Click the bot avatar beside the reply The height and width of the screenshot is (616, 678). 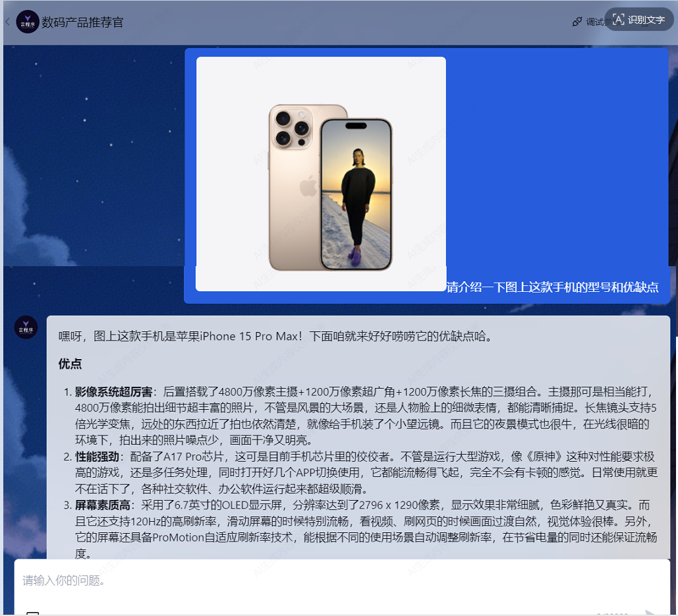click(27, 327)
